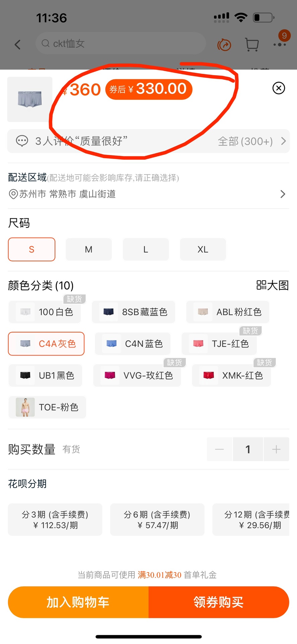297x644 pixels.
Task: Select the 8SB藏蓝色 navy color
Action: click(133, 312)
